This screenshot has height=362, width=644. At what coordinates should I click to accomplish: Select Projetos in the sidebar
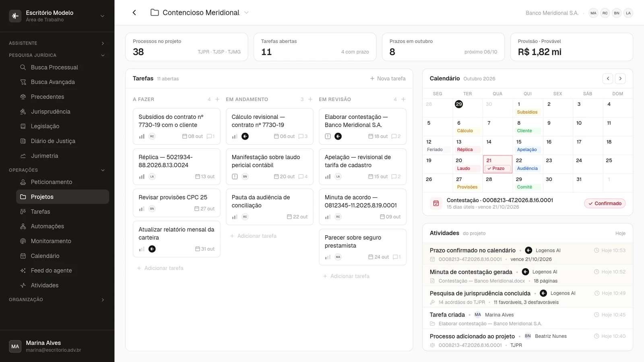(62, 197)
